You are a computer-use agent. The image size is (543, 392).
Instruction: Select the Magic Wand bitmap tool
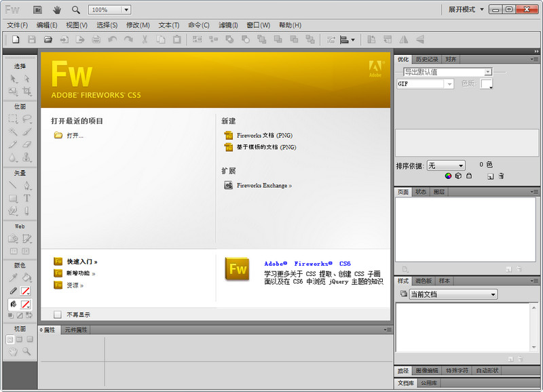[12, 132]
